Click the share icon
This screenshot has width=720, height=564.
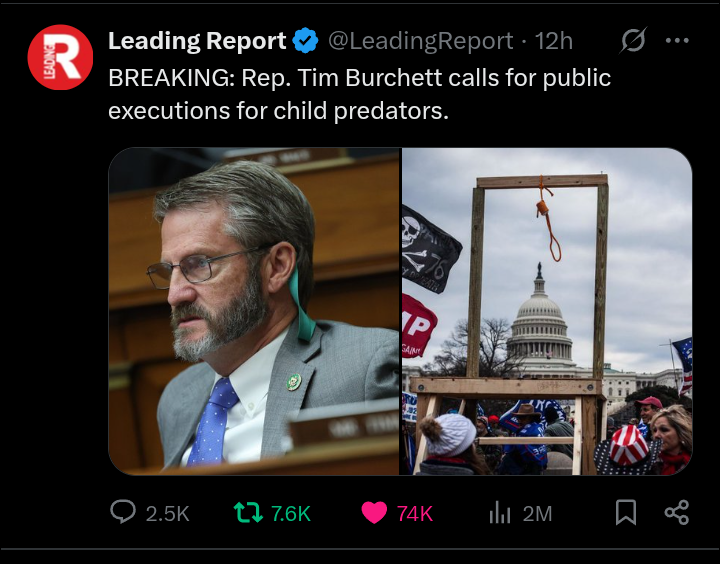point(677,513)
